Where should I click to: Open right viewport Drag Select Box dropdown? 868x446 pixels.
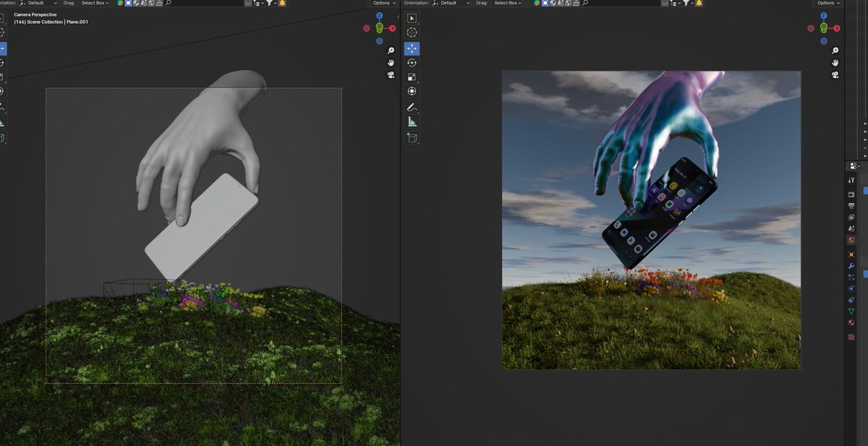pyautogui.click(x=507, y=3)
